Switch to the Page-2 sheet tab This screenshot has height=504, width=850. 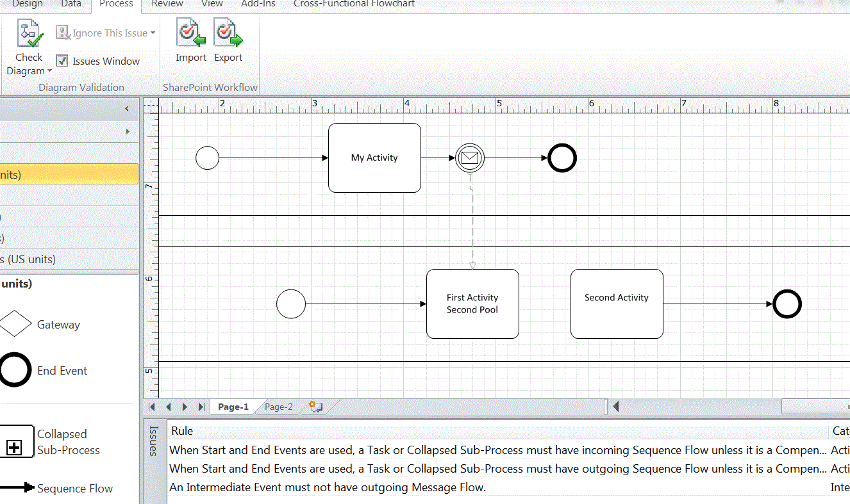[x=279, y=407]
